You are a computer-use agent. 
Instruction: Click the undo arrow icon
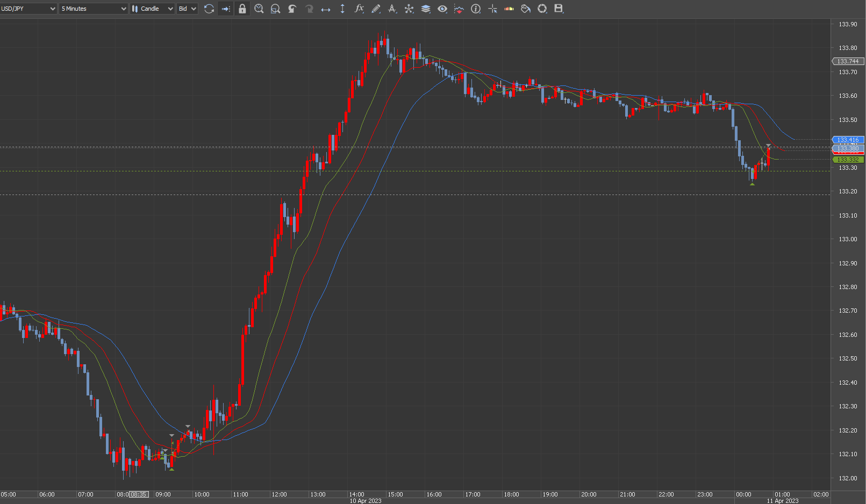click(292, 9)
